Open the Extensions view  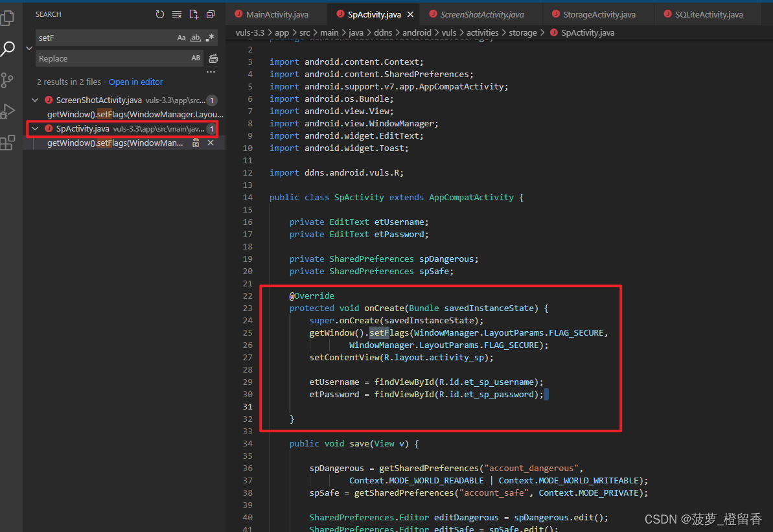click(x=7, y=143)
